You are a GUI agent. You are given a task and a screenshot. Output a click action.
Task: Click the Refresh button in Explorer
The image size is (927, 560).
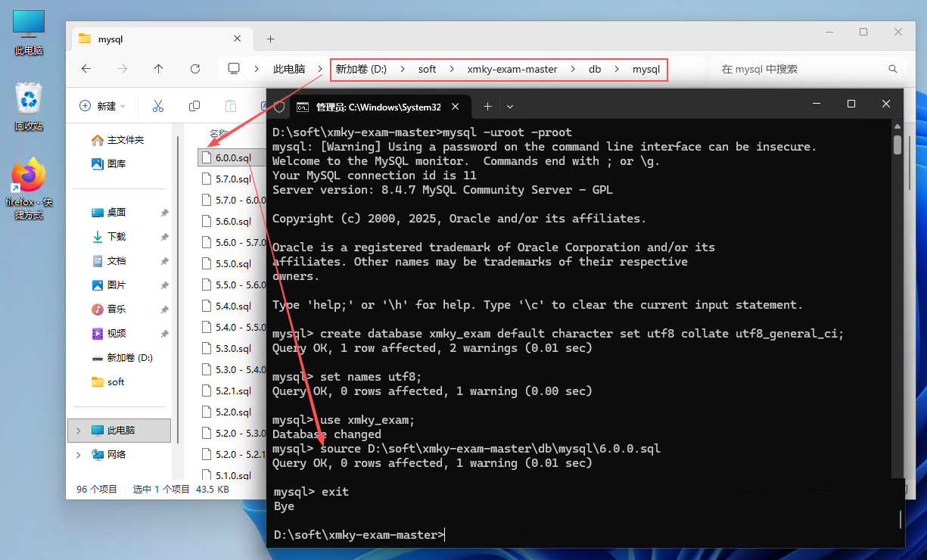(195, 69)
